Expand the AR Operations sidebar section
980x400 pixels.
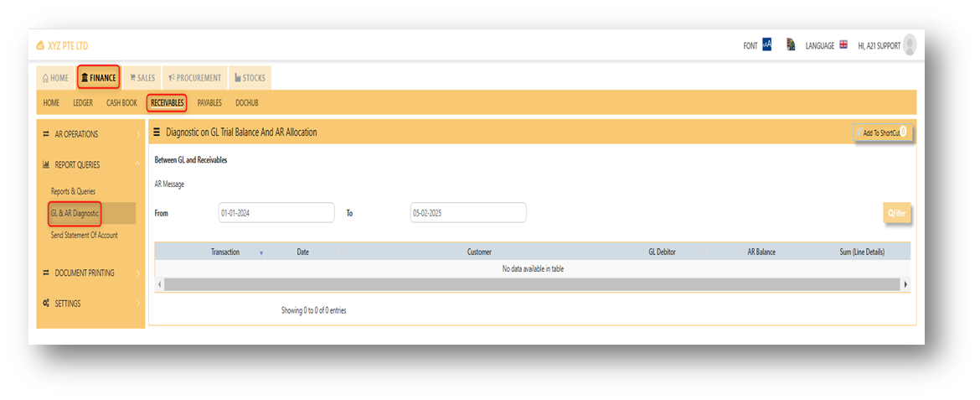click(x=90, y=134)
